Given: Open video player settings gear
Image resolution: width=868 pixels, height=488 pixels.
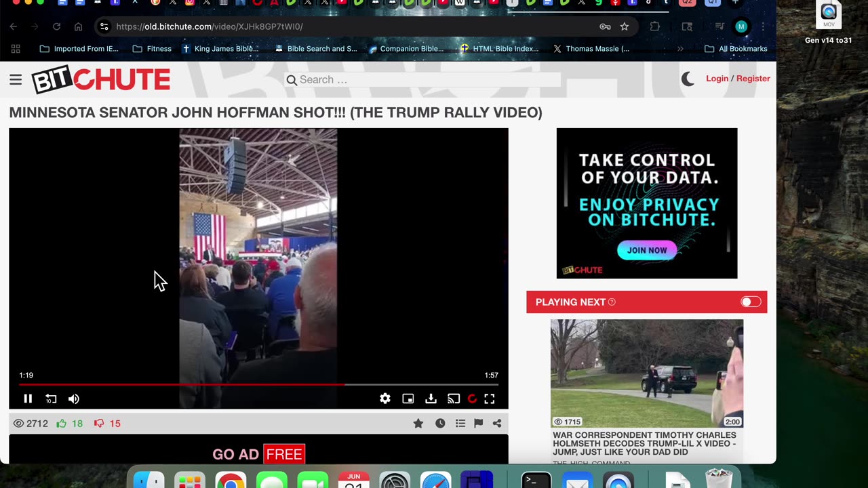Looking at the screenshot, I should tap(385, 399).
